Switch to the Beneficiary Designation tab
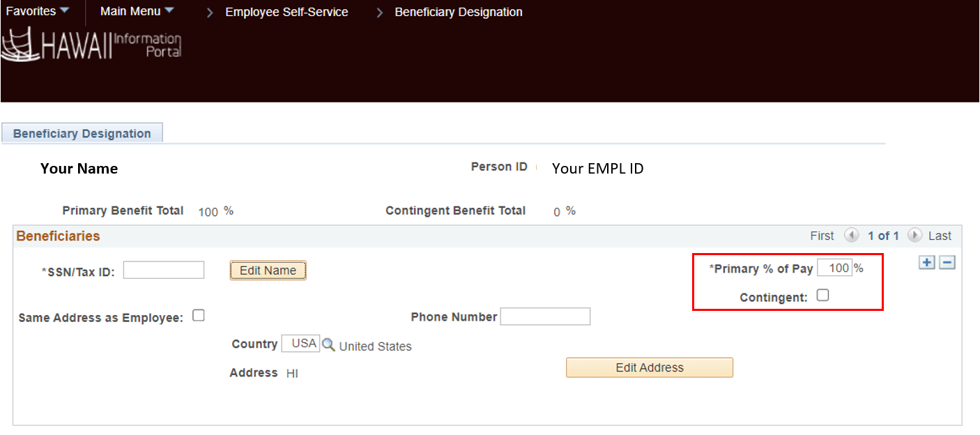980x435 pixels. click(82, 133)
